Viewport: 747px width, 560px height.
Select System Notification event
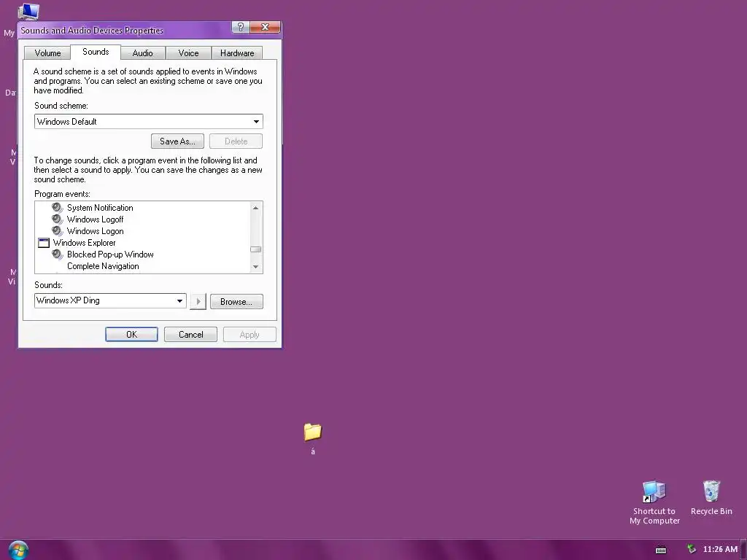(x=100, y=208)
